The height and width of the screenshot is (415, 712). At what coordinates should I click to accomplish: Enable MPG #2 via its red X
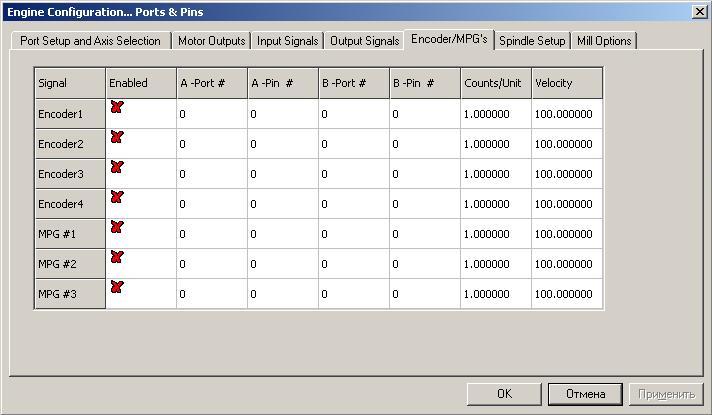point(117,257)
